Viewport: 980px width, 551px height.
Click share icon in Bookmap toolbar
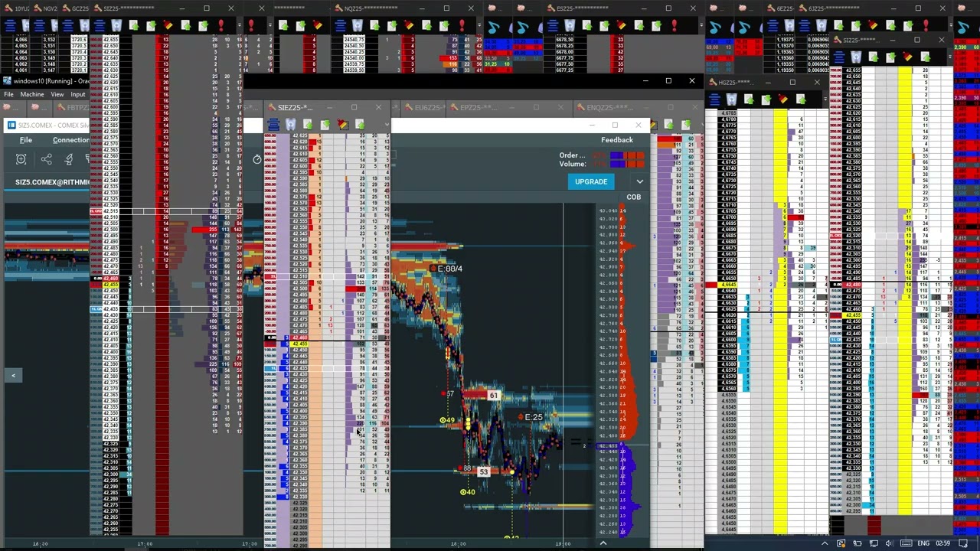(x=47, y=159)
